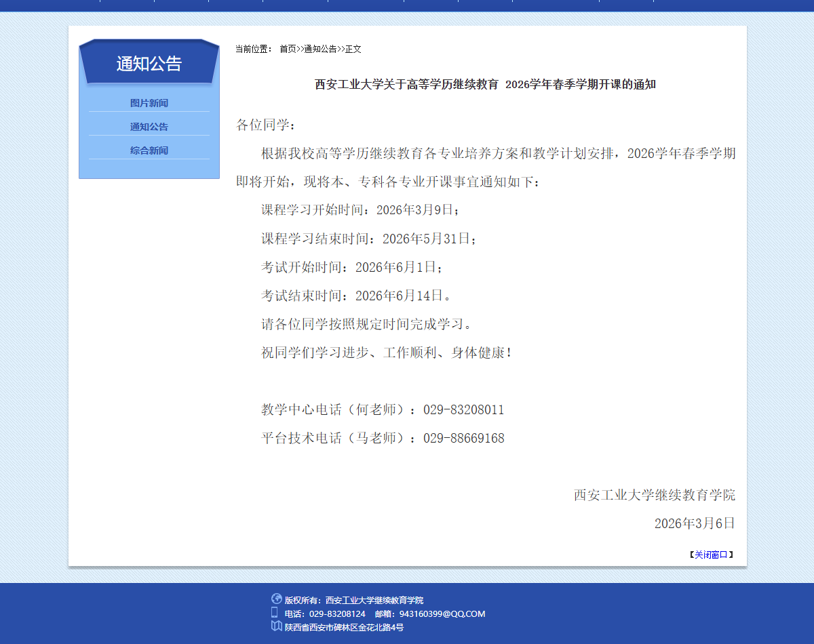Click the 关闭窗口 link
Image resolution: width=814 pixels, height=644 pixels.
711,555
